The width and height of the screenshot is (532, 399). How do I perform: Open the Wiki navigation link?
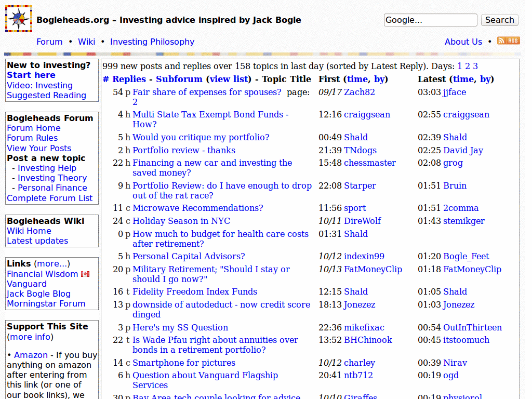tap(87, 42)
